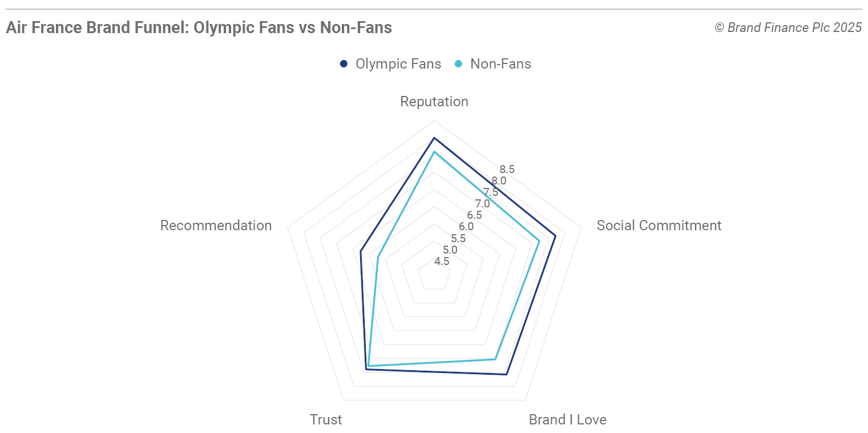Click the light blue Non-Fans legend dot
Image resolution: width=868 pixels, height=433 pixels.
point(458,64)
